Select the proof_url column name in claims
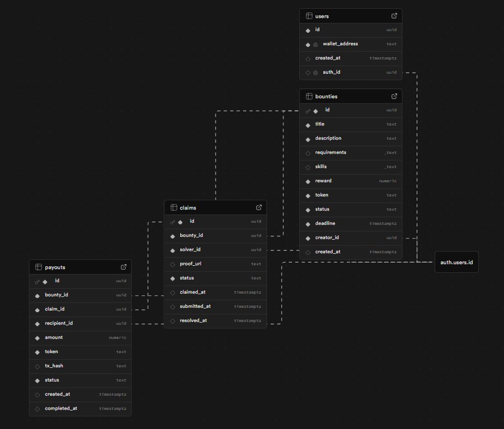Screen dimensions: 504x429 point(190,264)
